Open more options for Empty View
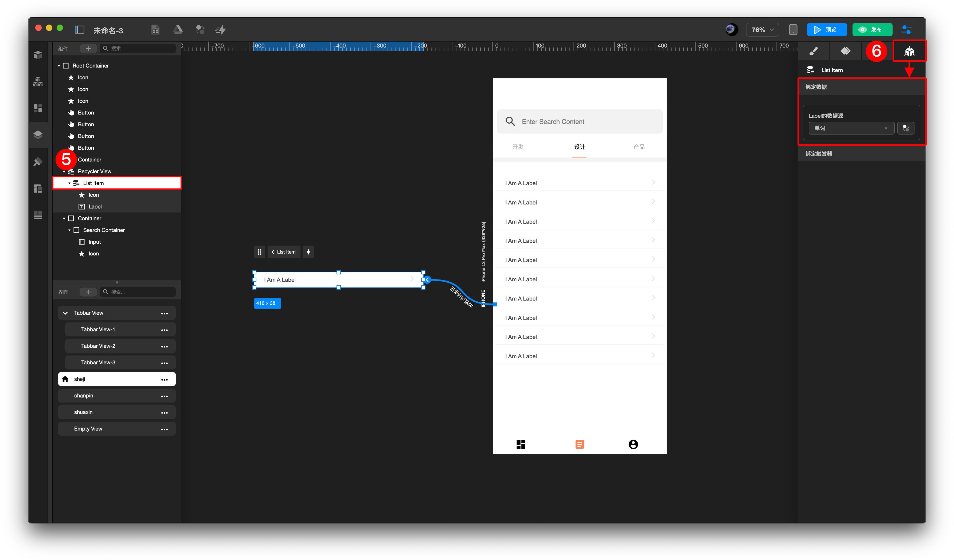 tap(164, 429)
